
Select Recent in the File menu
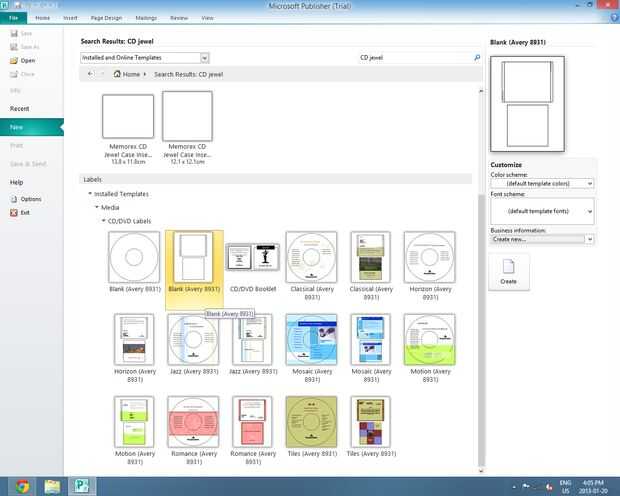(x=19, y=109)
